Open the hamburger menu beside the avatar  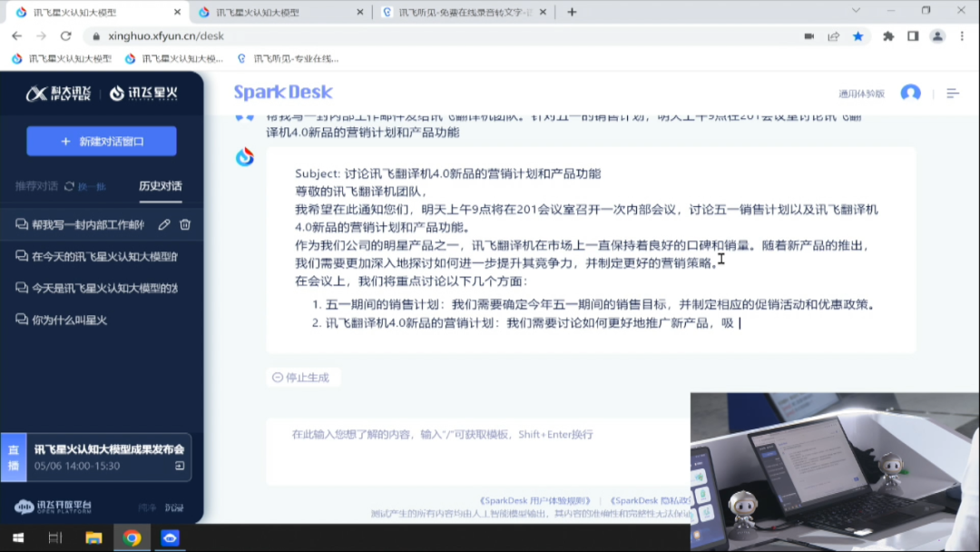click(x=953, y=94)
